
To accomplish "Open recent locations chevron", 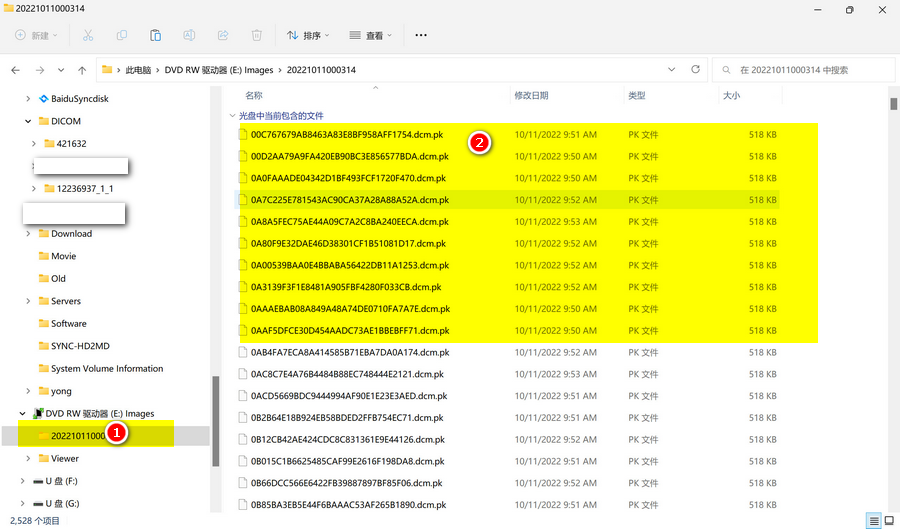I will point(61,70).
